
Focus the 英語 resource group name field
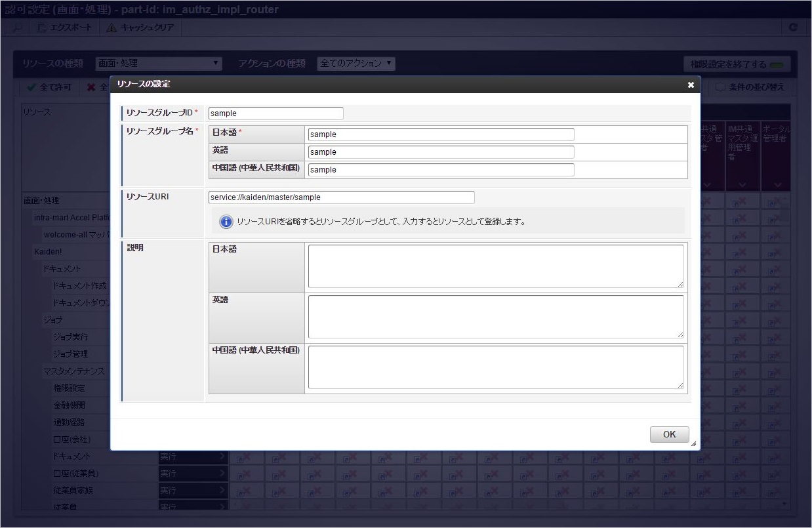tap(441, 152)
